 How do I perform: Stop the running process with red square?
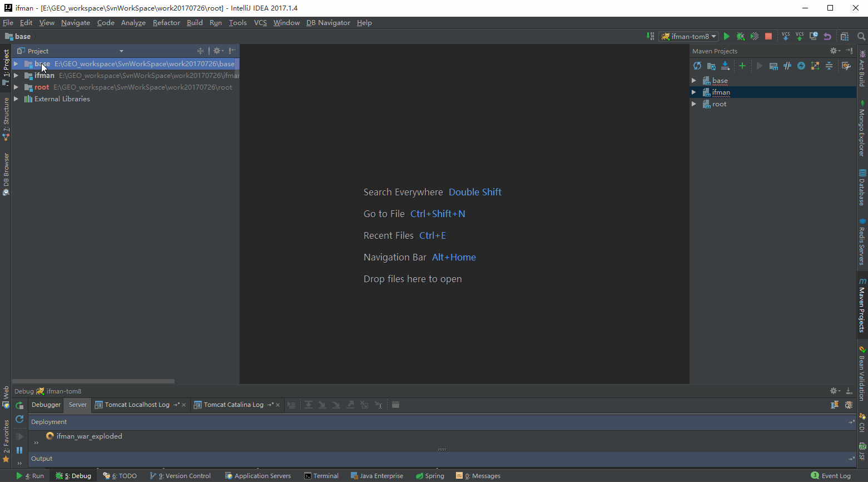tap(768, 36)
